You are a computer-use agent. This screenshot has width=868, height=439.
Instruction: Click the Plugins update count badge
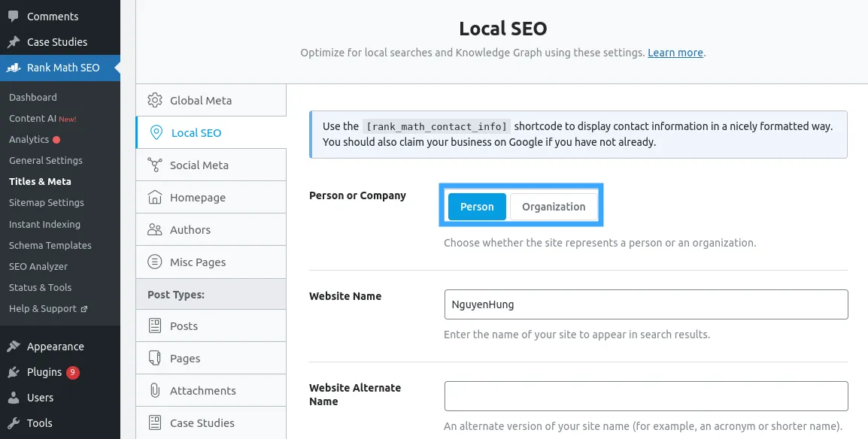click(x=72, y=372)
